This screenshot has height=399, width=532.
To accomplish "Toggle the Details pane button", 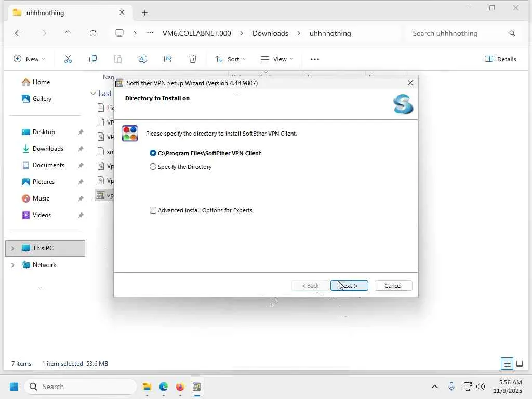I will coord(500,59).
